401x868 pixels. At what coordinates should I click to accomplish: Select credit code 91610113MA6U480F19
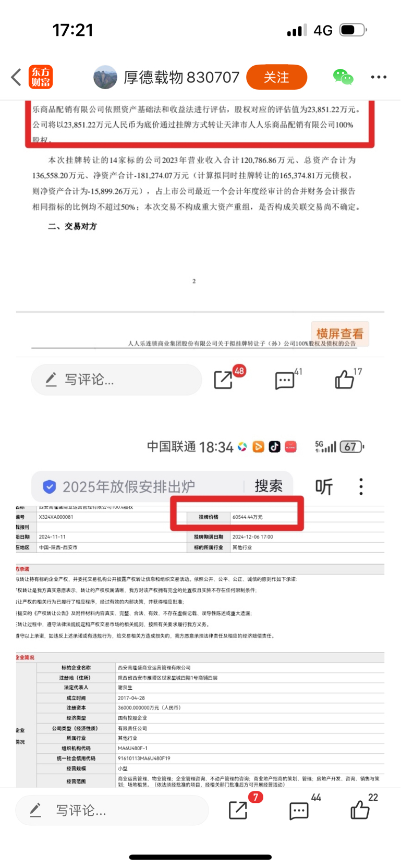click(144, 759)
